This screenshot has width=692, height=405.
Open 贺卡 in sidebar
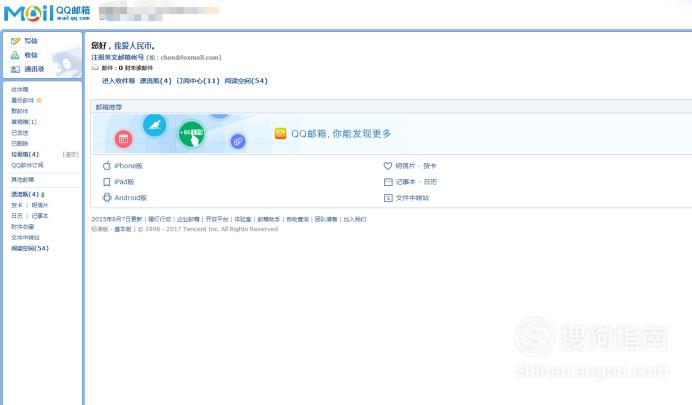pyautogui.click(x=17, y=205)
